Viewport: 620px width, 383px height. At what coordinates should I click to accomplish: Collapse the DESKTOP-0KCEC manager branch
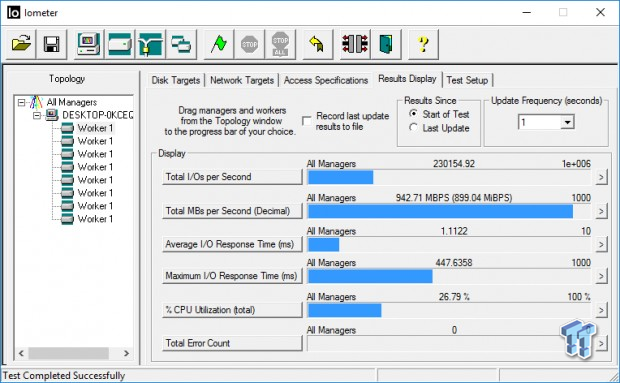(37, 115)
